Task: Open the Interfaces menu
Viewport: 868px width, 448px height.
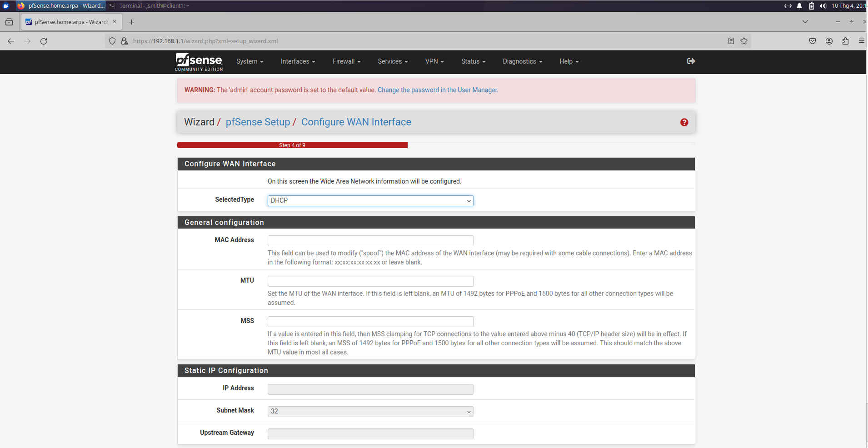Action: [298, 61]
